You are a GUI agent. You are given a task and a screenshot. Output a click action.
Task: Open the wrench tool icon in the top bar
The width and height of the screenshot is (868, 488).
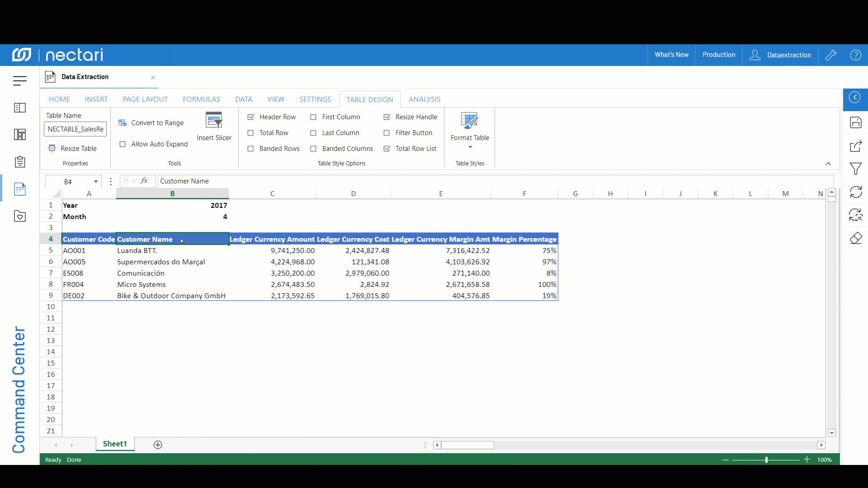831,55
